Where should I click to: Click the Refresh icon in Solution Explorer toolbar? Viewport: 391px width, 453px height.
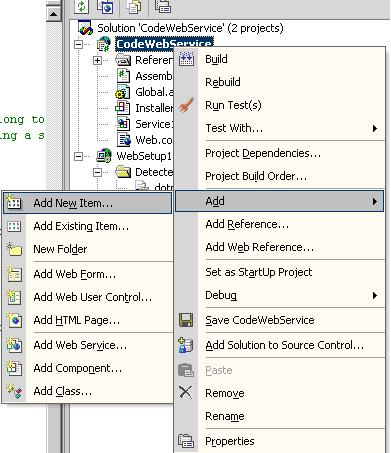click(82, 6)
